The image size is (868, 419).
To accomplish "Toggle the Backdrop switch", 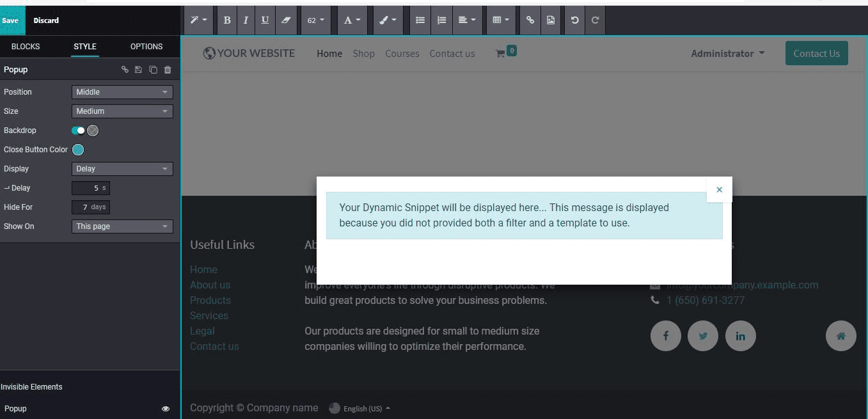I will 78,130.
